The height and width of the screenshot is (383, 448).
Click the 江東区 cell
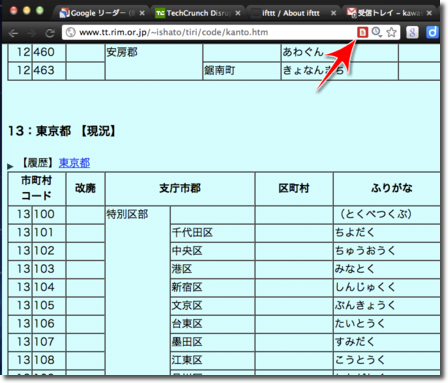212,360
